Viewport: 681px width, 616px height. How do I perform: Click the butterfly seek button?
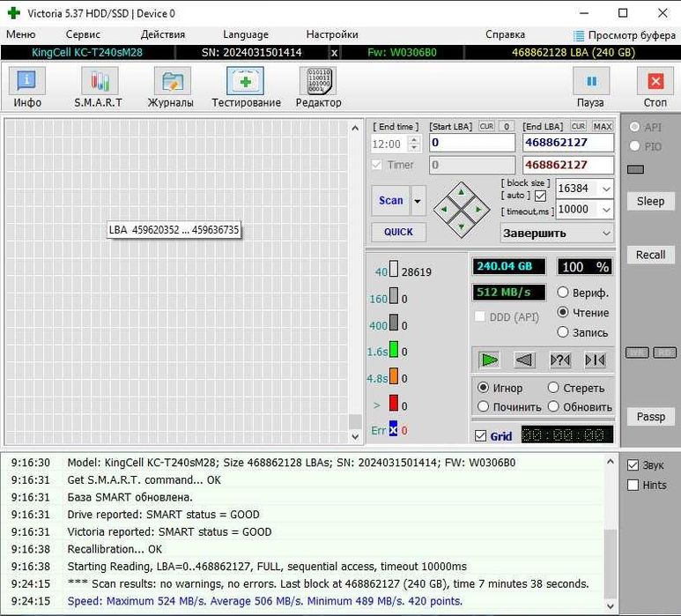click(x=595, y=360)
